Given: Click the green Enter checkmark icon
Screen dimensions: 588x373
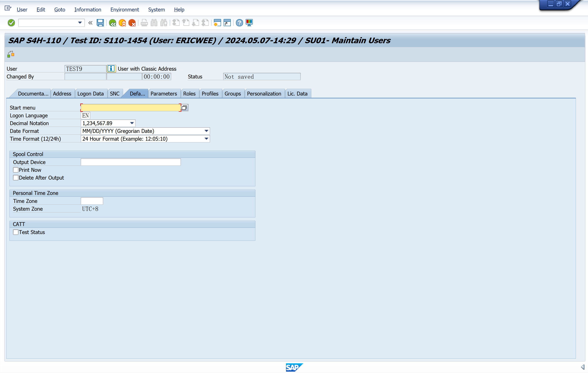Looking at the screenshot, I should click(x=11, y=23).
